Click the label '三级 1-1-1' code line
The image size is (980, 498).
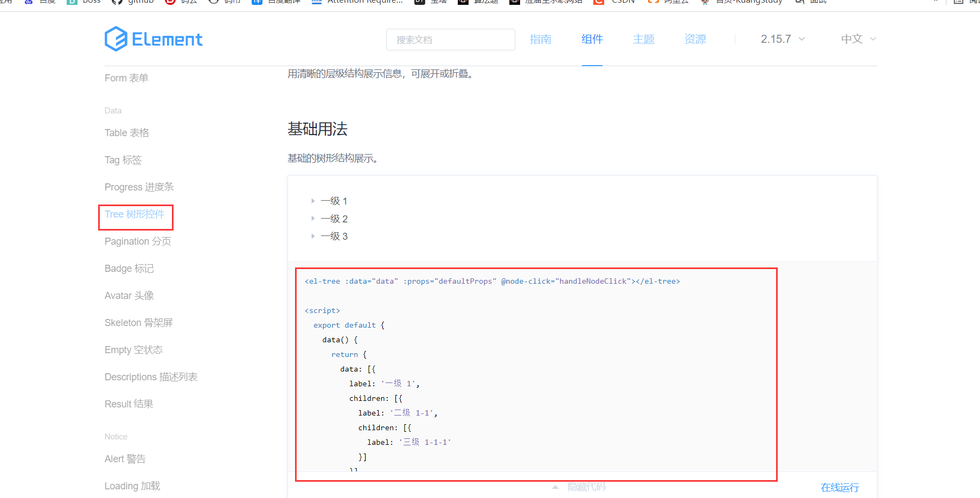(409, 442)
